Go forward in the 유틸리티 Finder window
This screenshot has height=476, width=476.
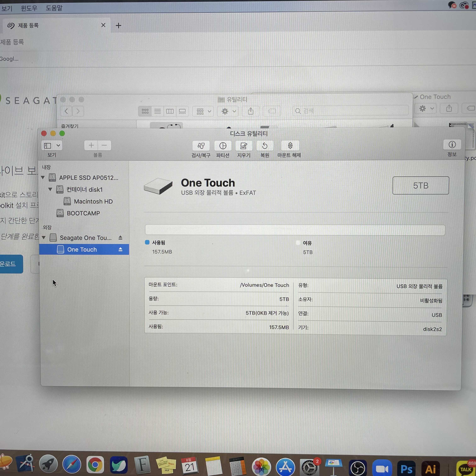pos(78,111)
